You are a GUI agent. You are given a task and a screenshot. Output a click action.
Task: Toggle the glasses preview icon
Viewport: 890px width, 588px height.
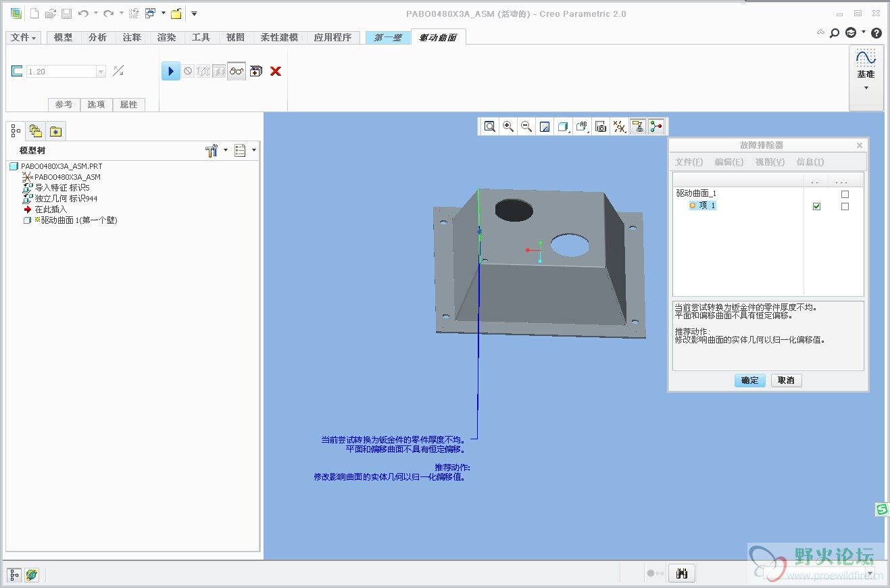(x=237, y=71)
